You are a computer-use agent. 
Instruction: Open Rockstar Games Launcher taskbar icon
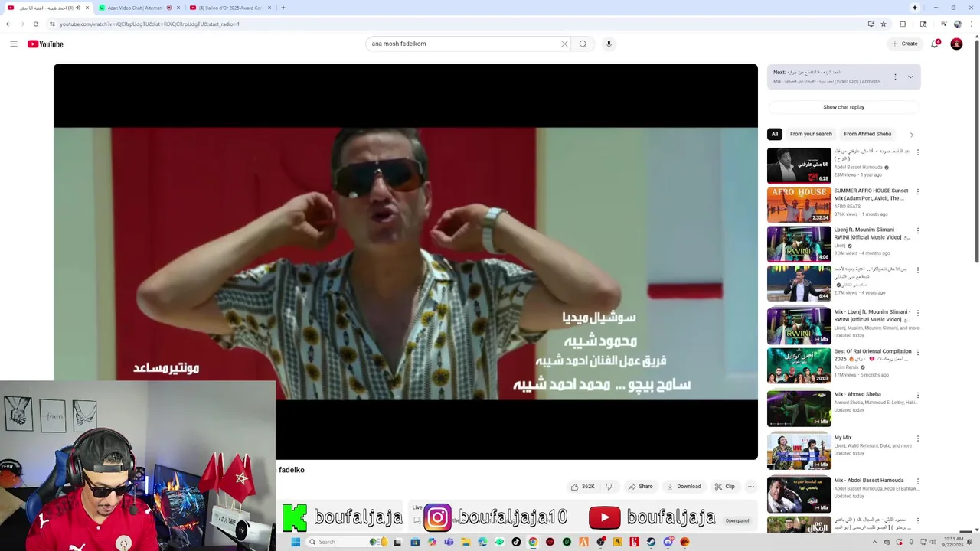tap(617, 542)
